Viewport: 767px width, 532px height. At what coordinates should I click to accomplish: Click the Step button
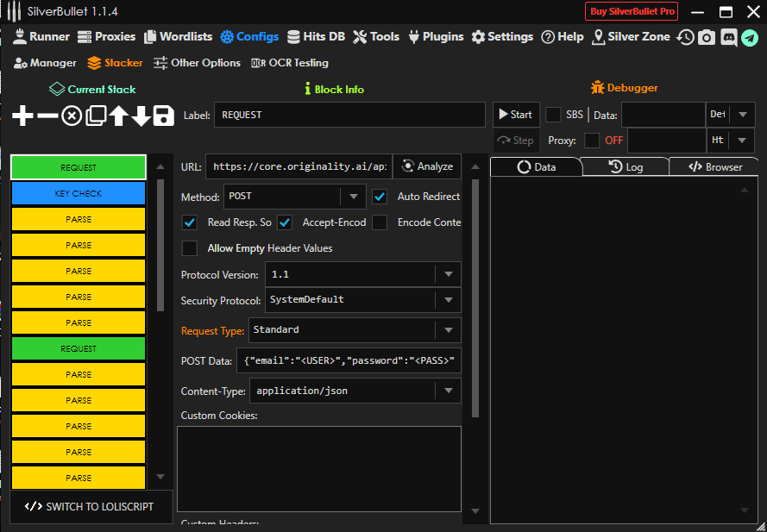point(516,141)
